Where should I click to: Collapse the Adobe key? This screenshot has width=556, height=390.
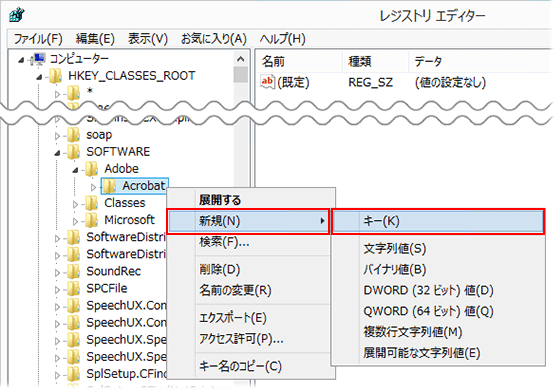[75, 171]
